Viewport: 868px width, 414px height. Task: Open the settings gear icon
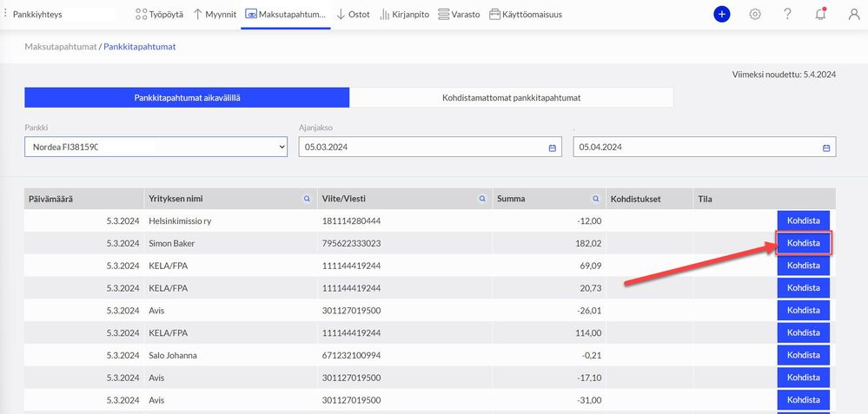click(755, 15)
